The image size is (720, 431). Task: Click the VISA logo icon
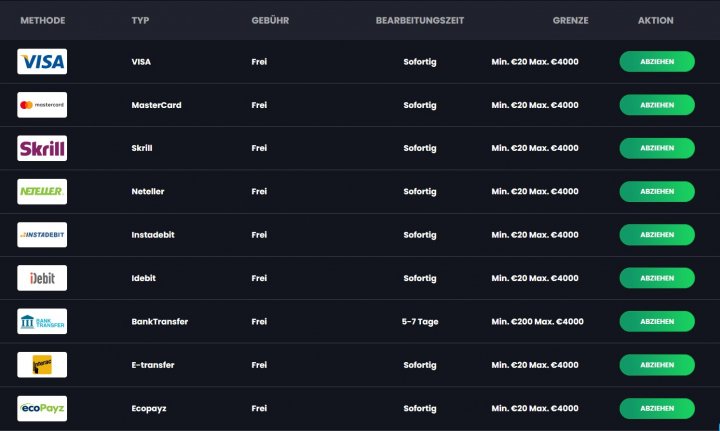[42, 62]
